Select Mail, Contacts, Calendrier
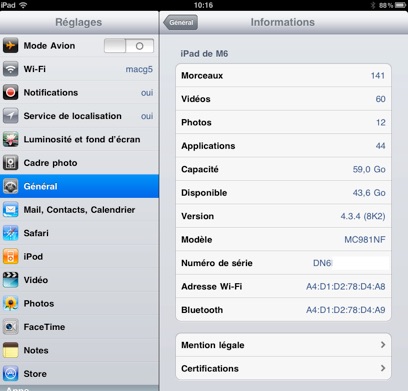This screenshot has width=408, height=391. click(x=79, y=210)
